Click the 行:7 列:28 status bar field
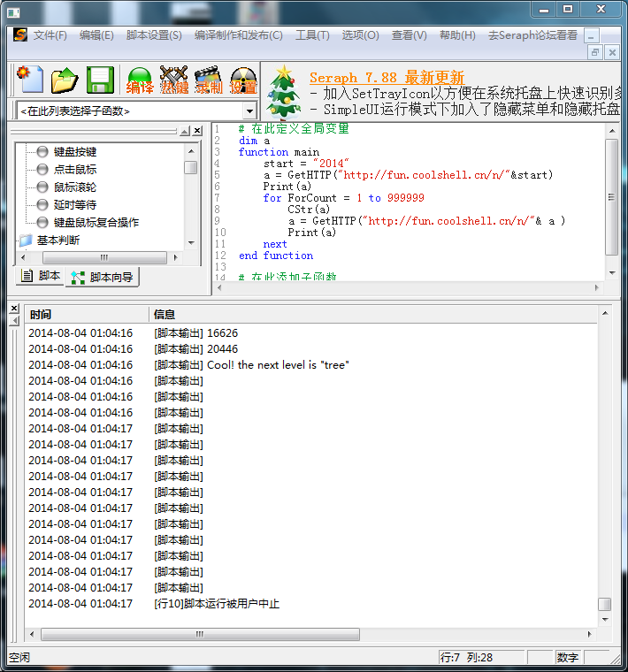The height and width of the screenshot is (672, 628). 481,657
